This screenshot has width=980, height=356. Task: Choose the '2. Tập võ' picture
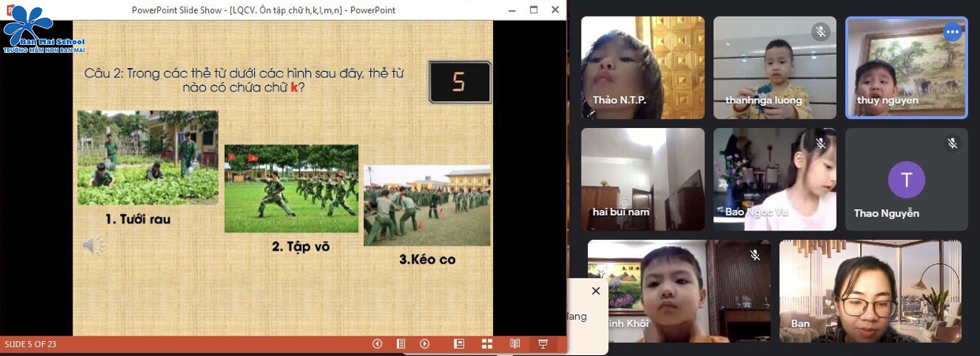coord(291,189)
